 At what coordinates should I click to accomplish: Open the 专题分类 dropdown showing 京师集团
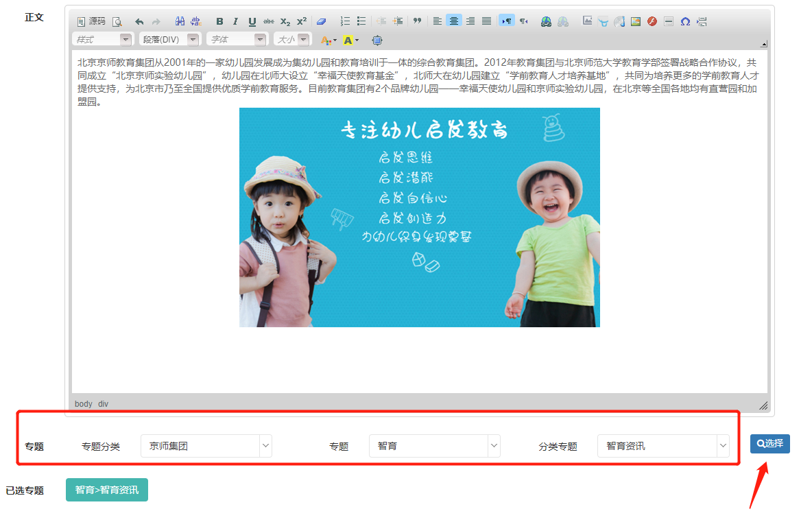point(206,446)
